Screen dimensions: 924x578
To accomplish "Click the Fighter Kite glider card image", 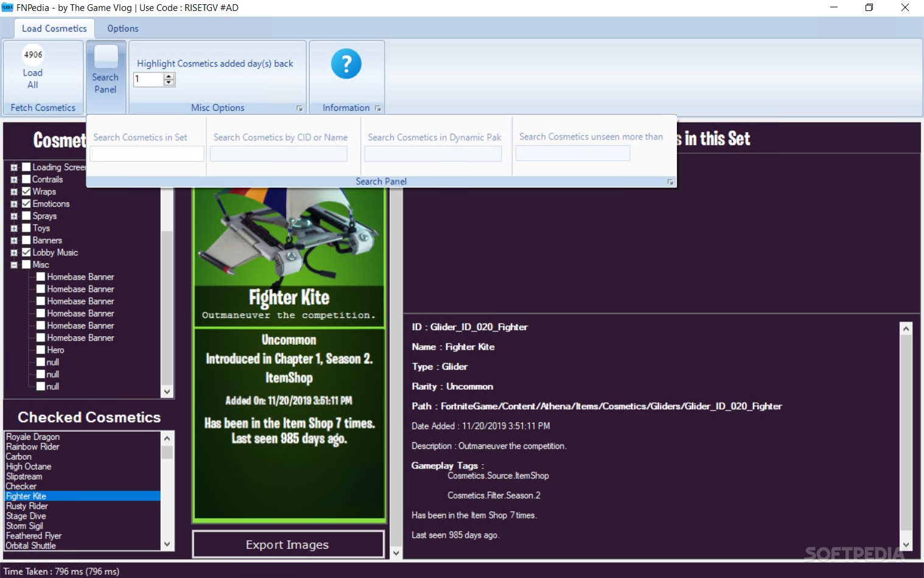I will 289,235.
